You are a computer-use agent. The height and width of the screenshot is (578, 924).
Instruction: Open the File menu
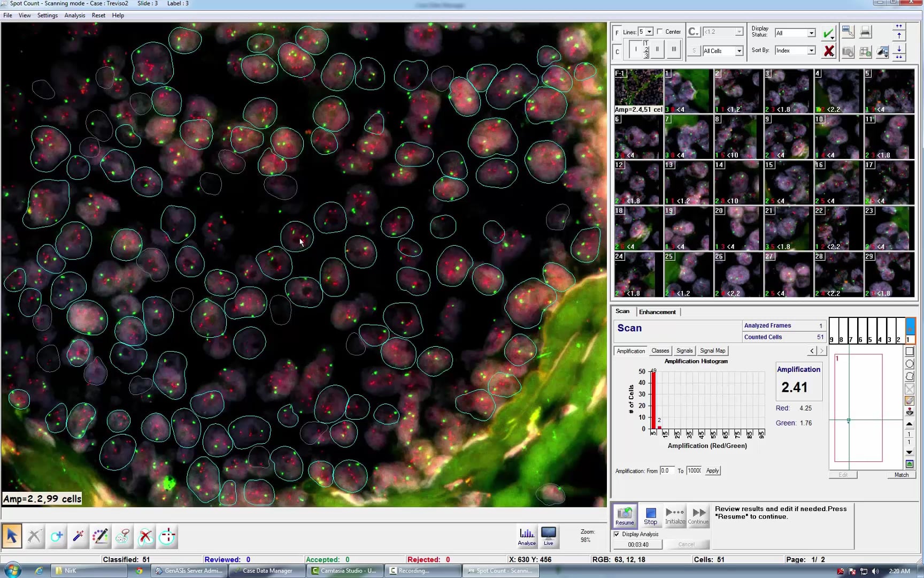point(7,16)
